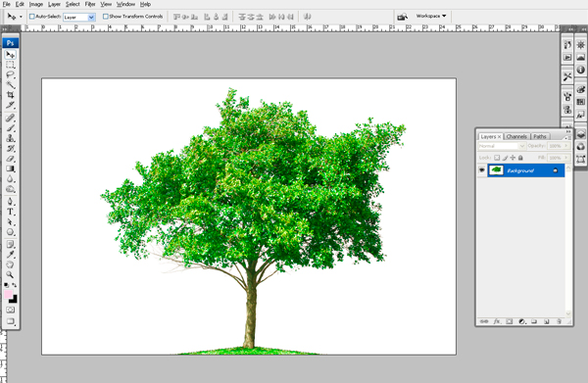
Task: Select the Eraser tool
Action: (x=10, y=159)
